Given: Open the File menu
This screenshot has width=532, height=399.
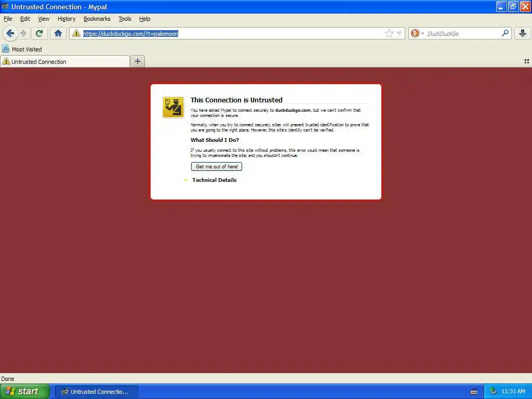Looking at the screenshot, I should tap(8, 19).
